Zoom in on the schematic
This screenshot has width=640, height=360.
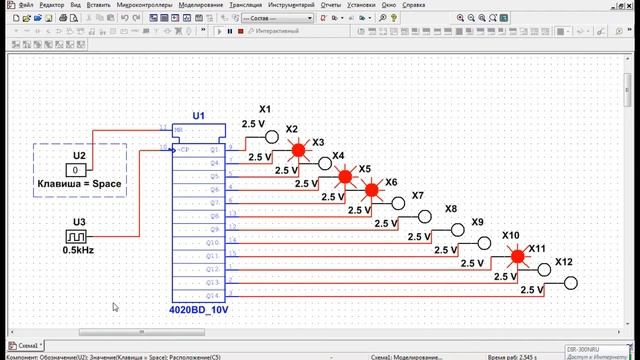460,18
